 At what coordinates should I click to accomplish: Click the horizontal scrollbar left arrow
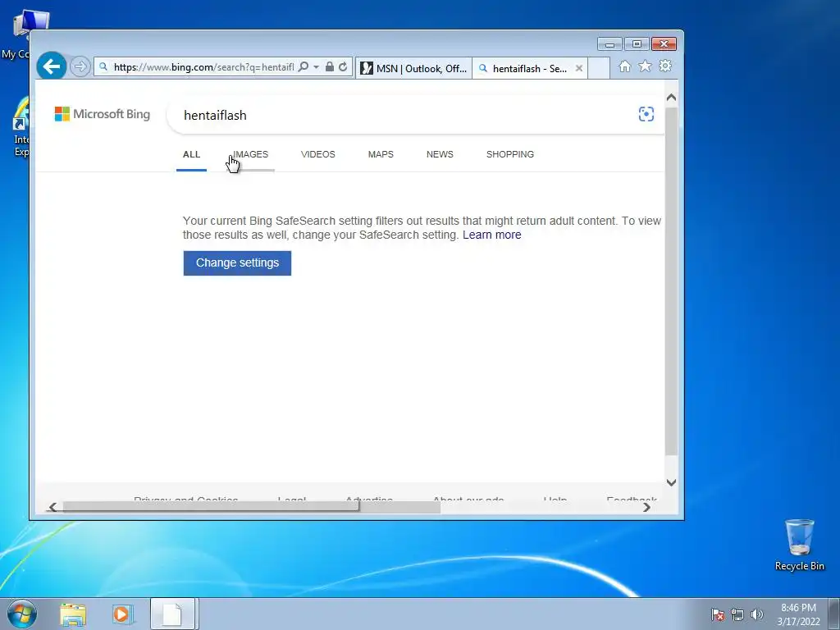click(x=52, y=507)
